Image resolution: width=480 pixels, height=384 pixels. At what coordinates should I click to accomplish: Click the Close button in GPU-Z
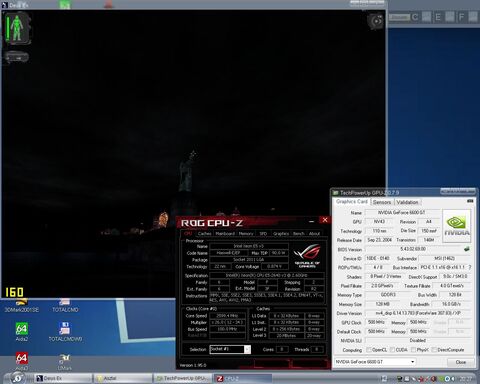pyautogui.click(x=461, y=362)
